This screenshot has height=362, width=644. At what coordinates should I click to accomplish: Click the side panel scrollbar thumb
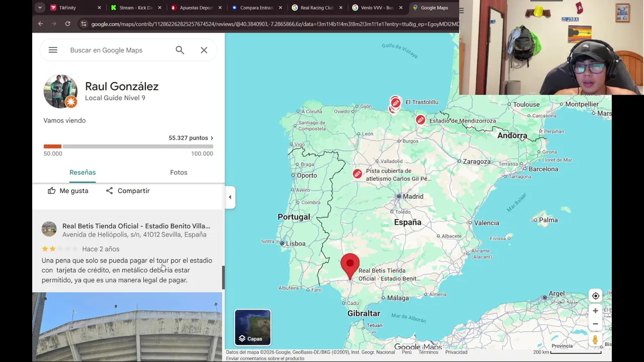pos(223,277)
